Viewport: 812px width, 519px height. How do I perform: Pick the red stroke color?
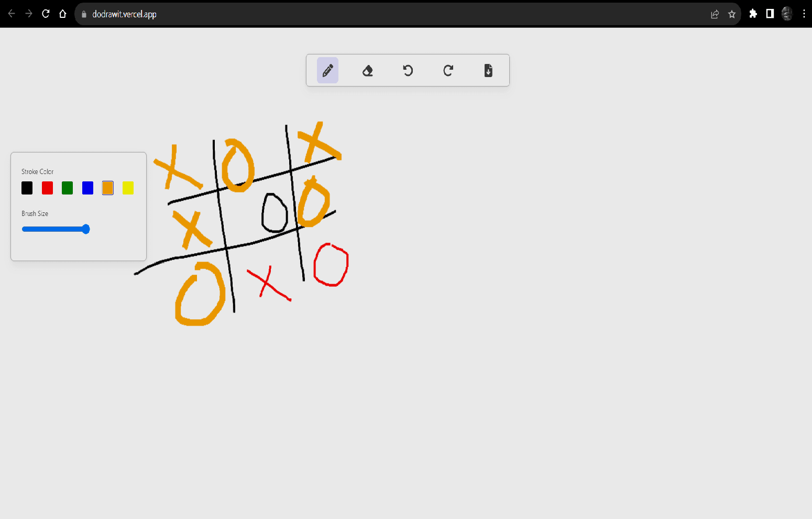[x=47, y=188]
